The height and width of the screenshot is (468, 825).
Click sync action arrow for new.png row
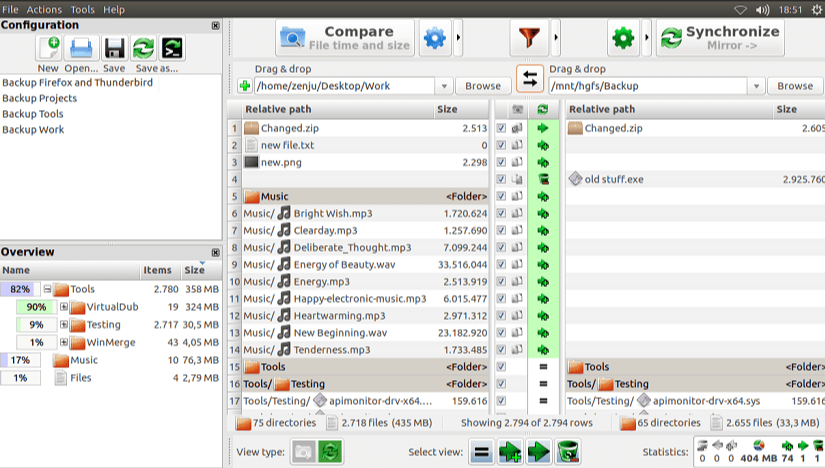(543, 163)
